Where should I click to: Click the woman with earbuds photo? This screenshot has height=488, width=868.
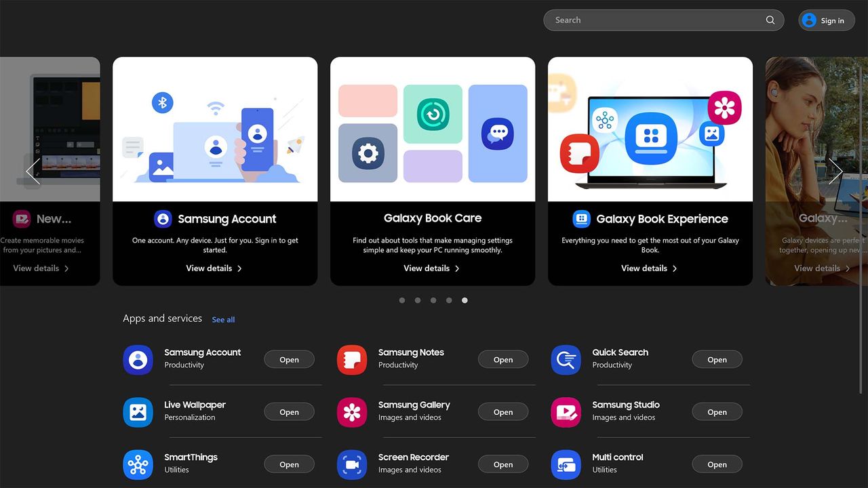(816, 129)
